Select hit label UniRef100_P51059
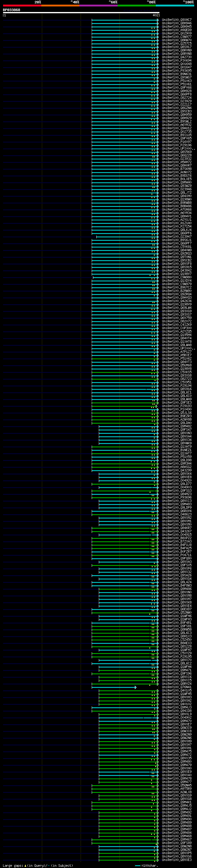Viewport: 197px width, 868px height. pyautogui.click(x=177, y=457)
